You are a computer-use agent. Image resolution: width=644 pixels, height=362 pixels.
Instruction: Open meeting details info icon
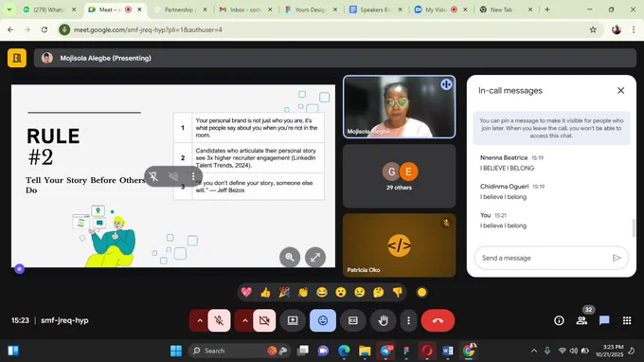coord(559,320)
